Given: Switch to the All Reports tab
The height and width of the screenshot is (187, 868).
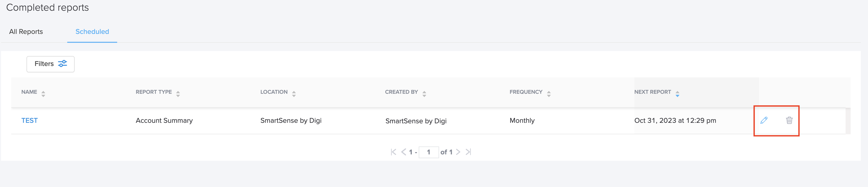Looking at the screenshot, I should pos(26,32).
